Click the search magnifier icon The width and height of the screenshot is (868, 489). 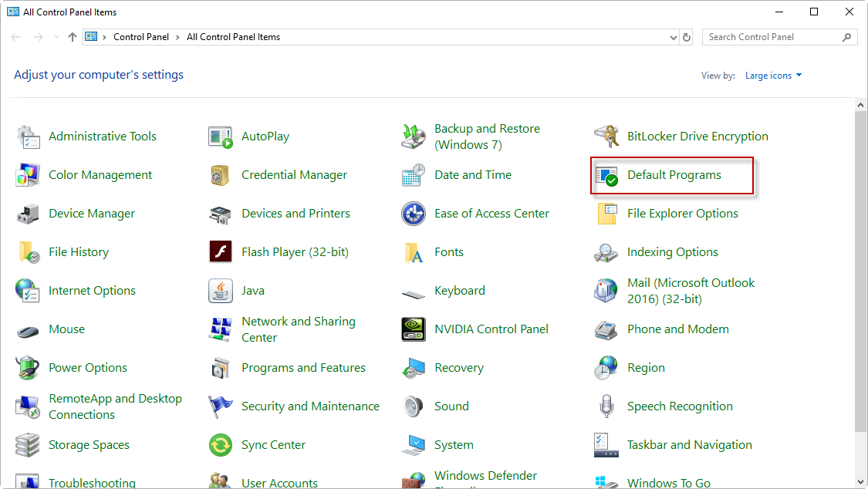(x=846, y=37)
